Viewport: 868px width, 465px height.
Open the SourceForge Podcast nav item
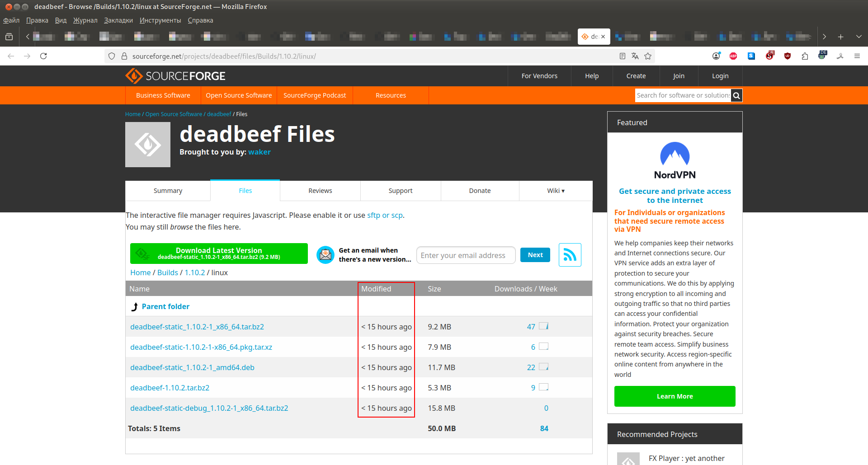tap(315, 95)
